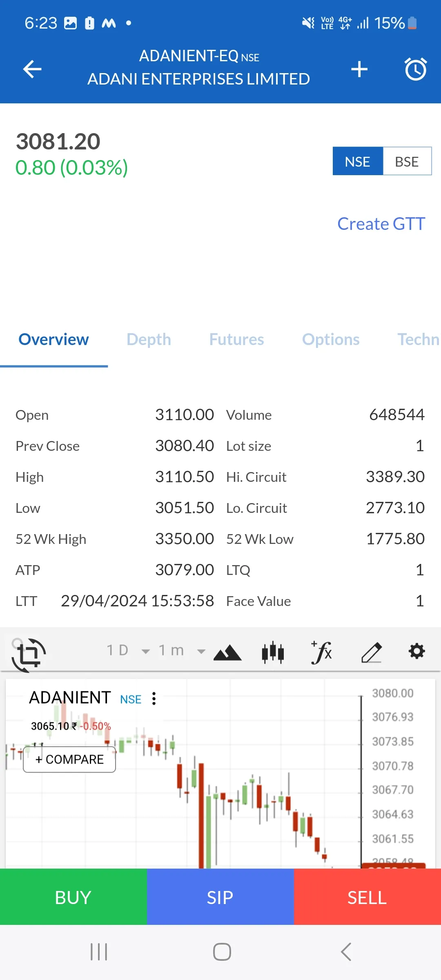Tap Volume value 648544

[x=397, y=415]
